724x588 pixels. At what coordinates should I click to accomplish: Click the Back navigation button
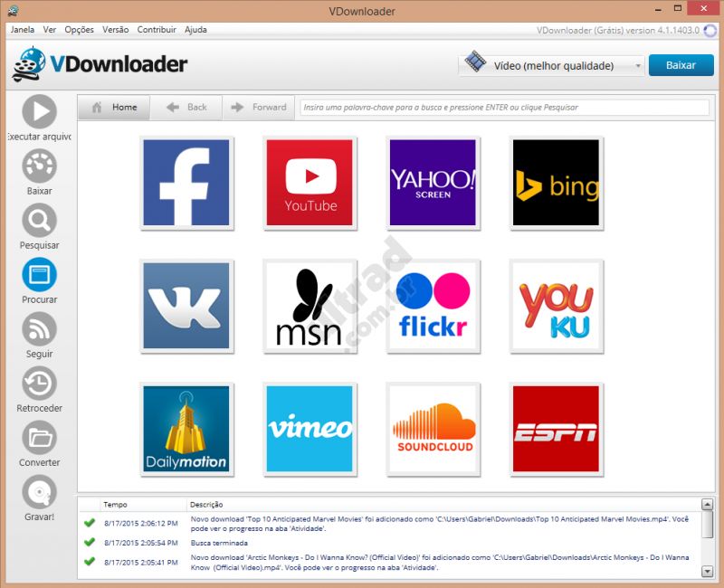tap(186, 108)
